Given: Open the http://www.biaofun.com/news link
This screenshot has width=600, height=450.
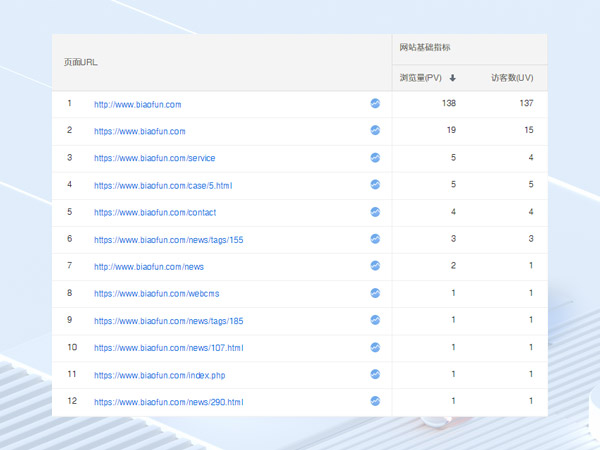Looking at the screenshot, I should coord(149,266).
